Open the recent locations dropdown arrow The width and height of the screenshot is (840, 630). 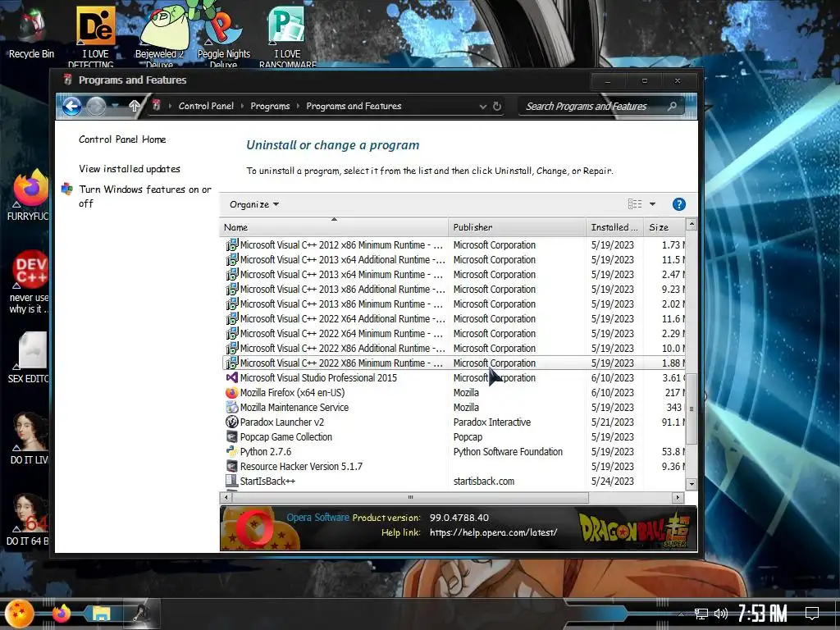[115, 106]
